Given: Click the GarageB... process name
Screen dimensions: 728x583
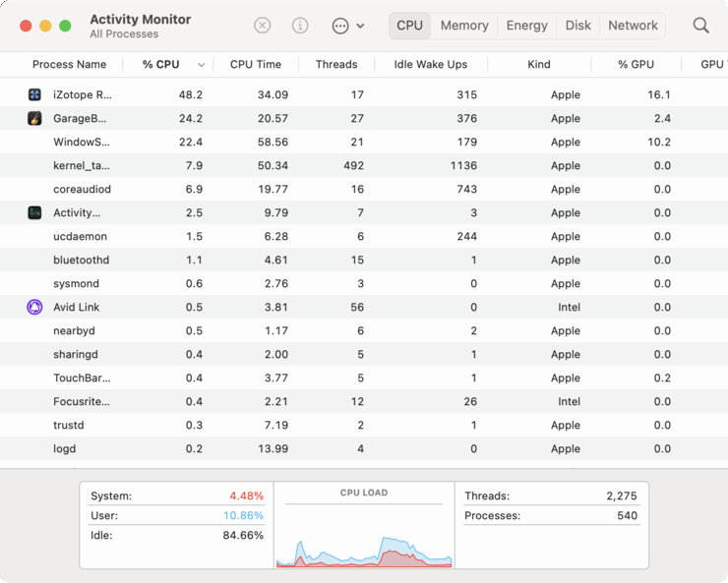Looking at the screenshot, I should pos(80,119).
